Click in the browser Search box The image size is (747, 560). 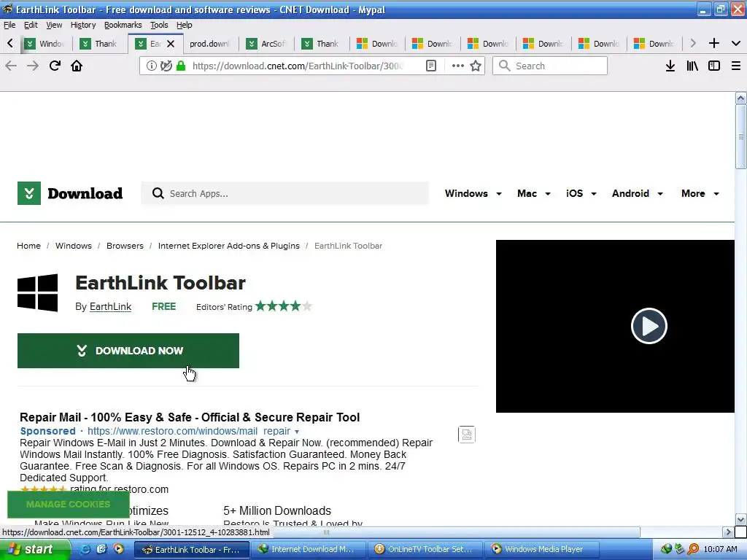point(550,66)
